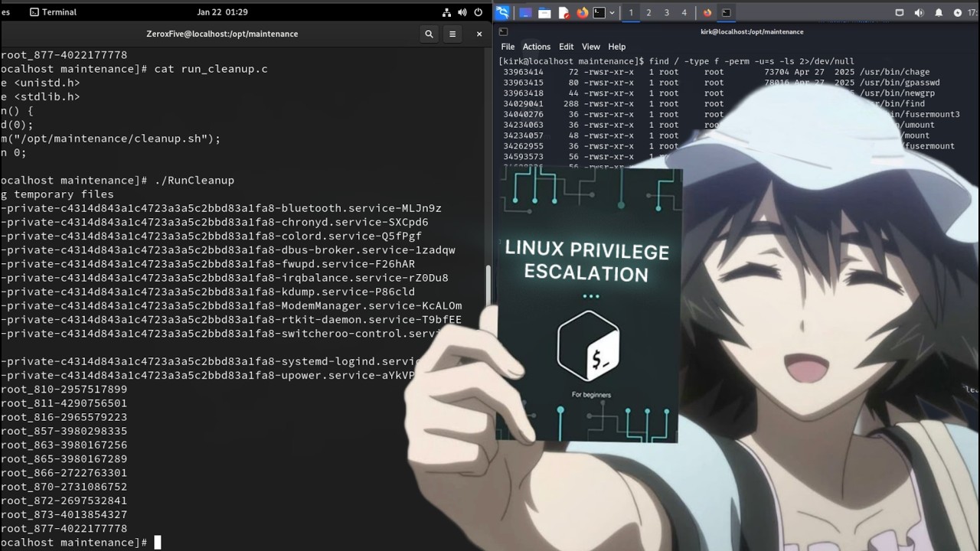Open the Kali volume control icon
980x551 pixels.
(x=919, y=12)
